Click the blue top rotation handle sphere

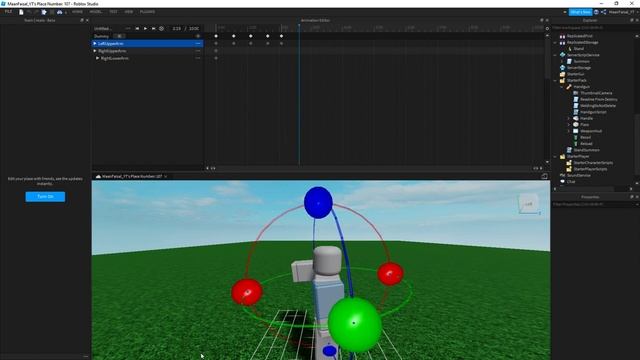(318, 202)
